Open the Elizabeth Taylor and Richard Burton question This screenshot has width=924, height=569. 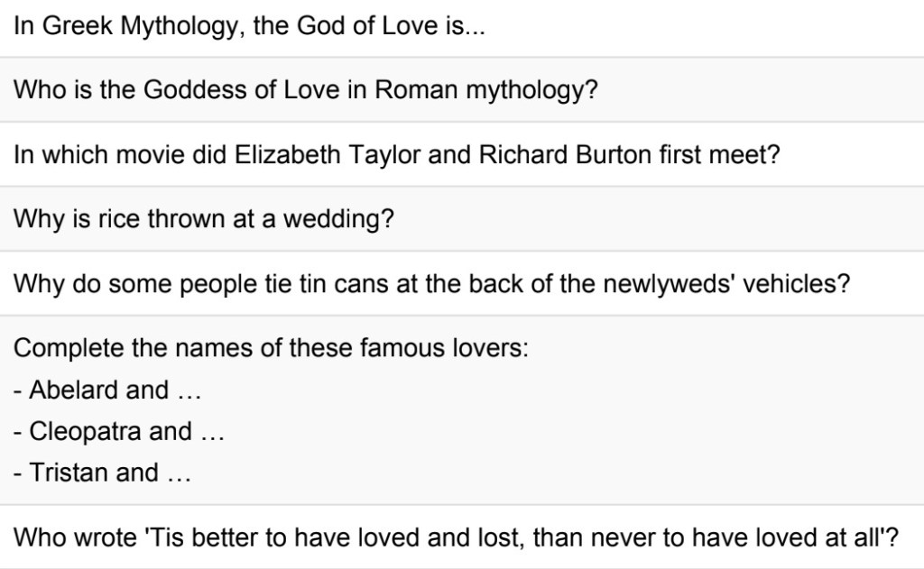[396, 154]
